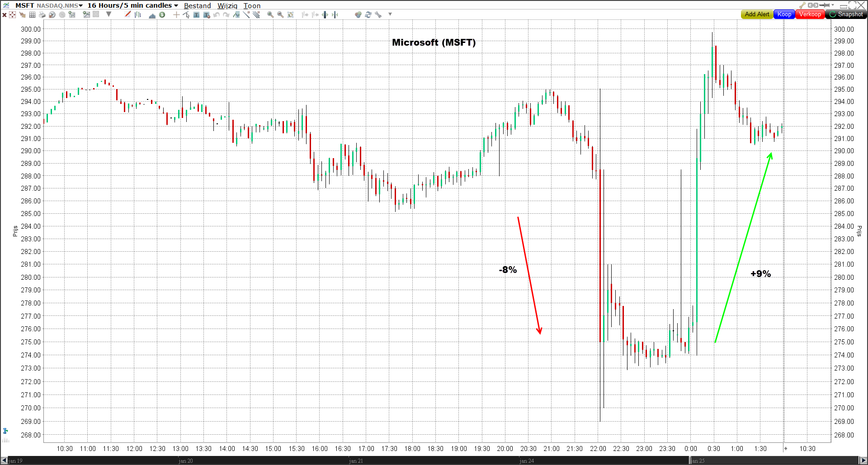
Task: Click the expand bar spacing icon
Action: coord(325,14)
